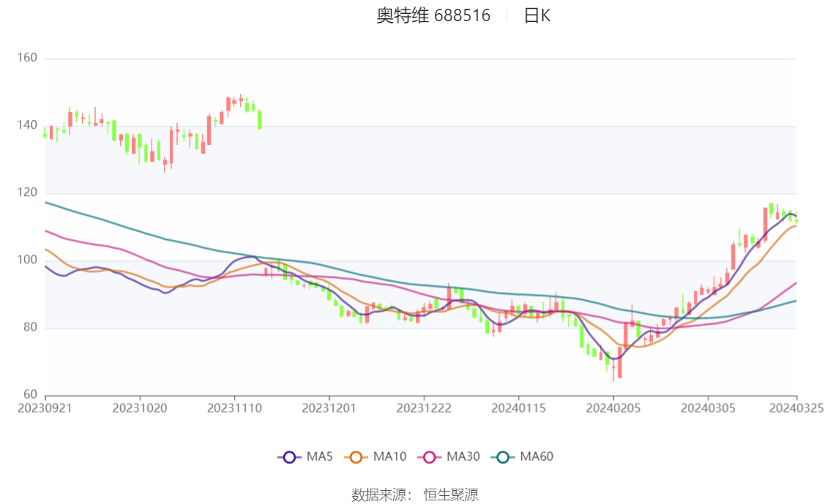The image size is (830, 504).
Task: Click the 60 price axis label
Action: 30,394
